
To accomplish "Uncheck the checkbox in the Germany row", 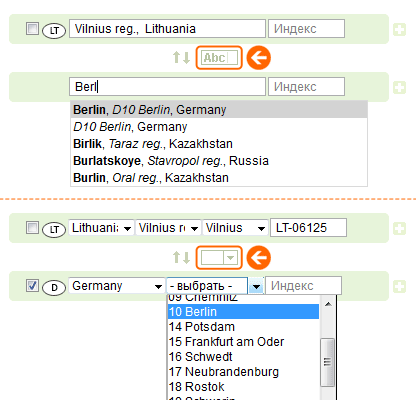I will [x=32, y=286].
